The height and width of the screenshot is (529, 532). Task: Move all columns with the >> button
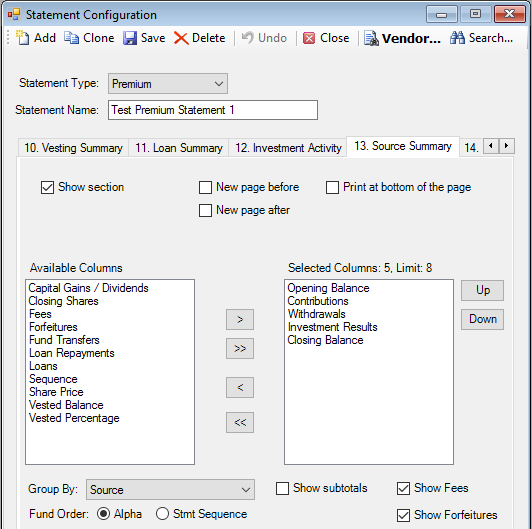[240, 348]
